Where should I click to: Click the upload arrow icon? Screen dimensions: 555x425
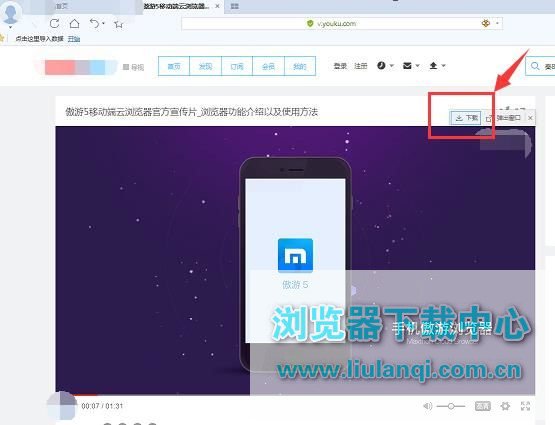tap(433, 65)
